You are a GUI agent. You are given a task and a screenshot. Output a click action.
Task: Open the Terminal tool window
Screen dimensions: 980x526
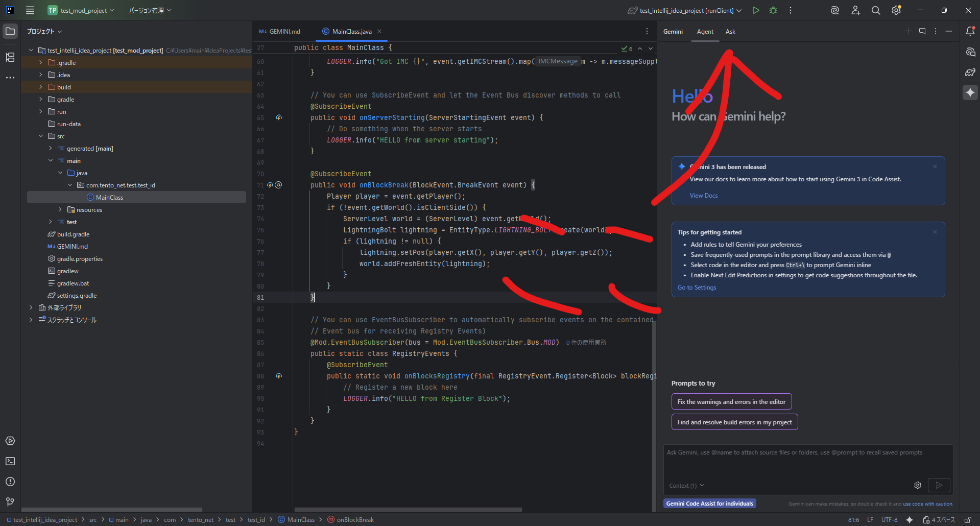pos(10,461)
